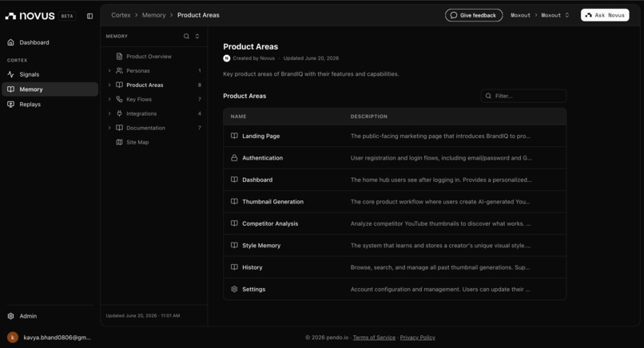Click the Ask Novus button

[605, 15]
